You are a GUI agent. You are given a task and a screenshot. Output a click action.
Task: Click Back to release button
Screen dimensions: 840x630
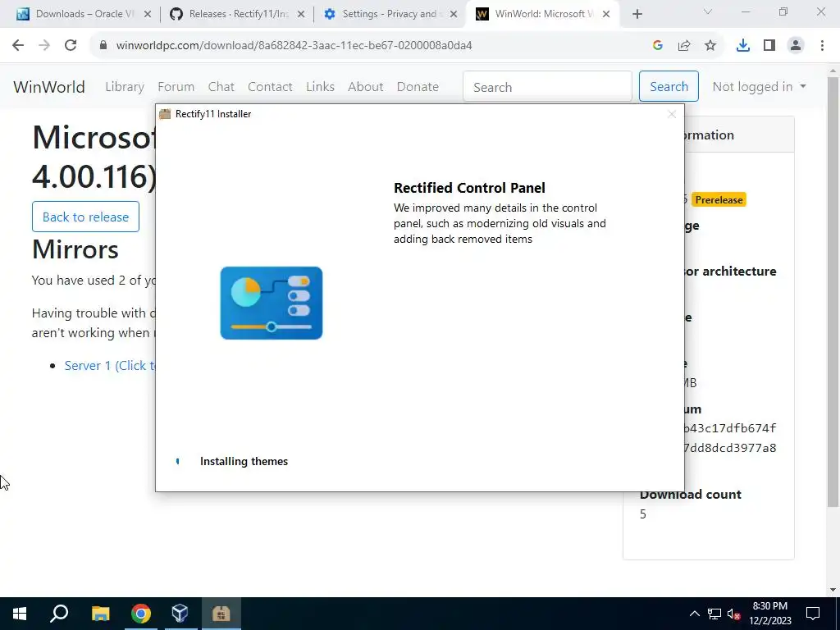click(x=85, y=217)
